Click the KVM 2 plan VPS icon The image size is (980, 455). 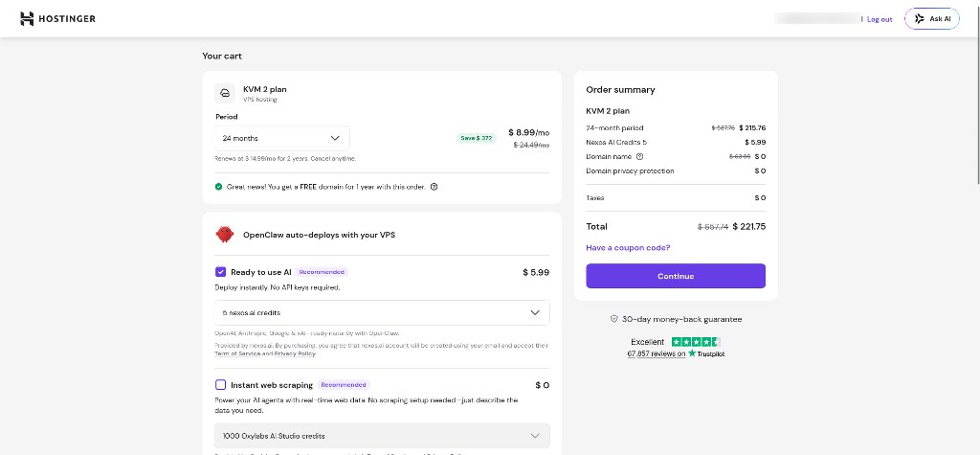(x=225, y=93)
